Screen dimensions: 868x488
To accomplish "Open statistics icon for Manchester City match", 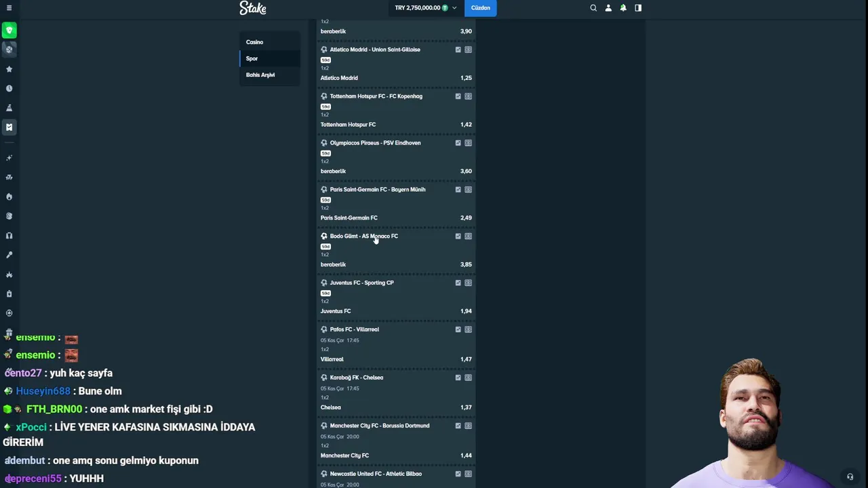I will click(x=458, y=426).
